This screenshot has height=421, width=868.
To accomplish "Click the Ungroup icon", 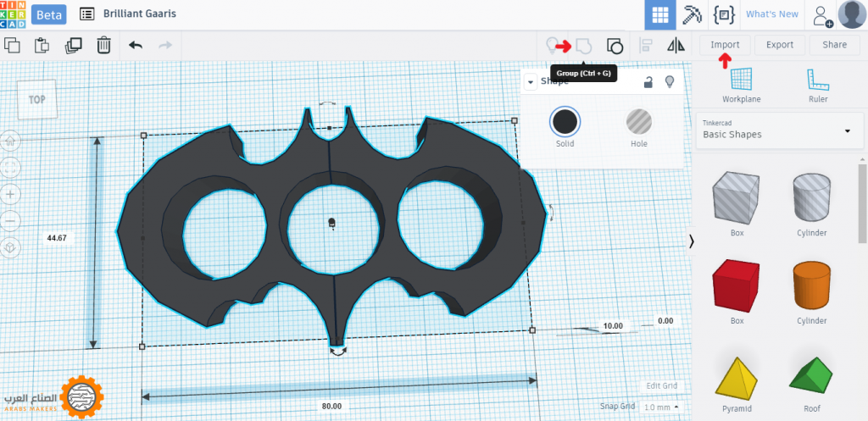I will (x=615, y=46).
